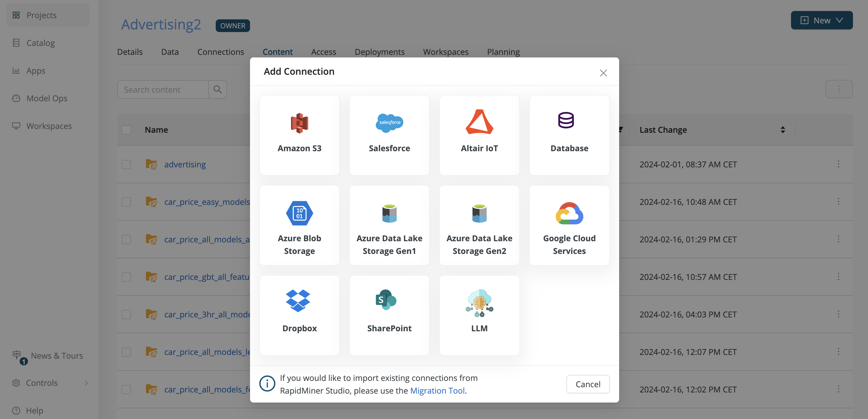
Task: Open row menu for 04:03 PM entry
Action: 838,314
